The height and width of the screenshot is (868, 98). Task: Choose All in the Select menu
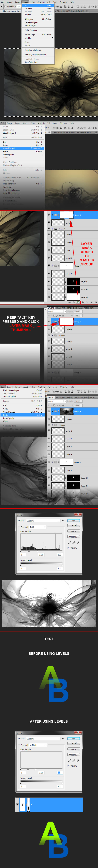point(38,5)
